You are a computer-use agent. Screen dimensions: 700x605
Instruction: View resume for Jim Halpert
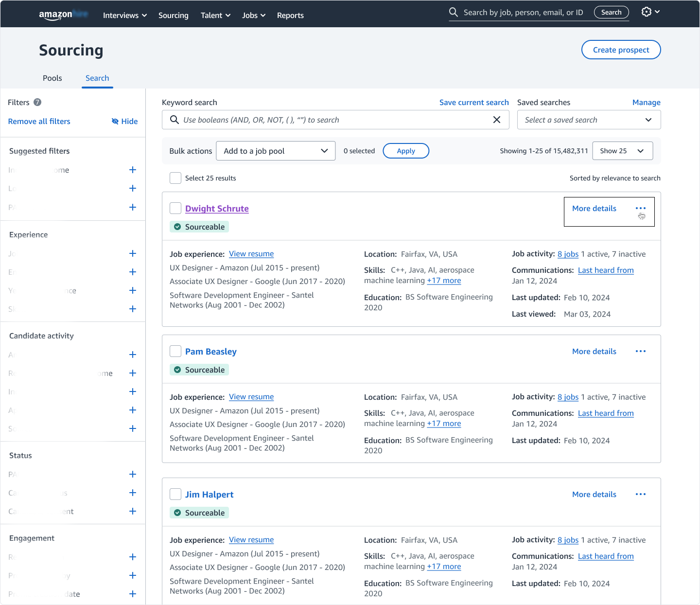[251, 540]
